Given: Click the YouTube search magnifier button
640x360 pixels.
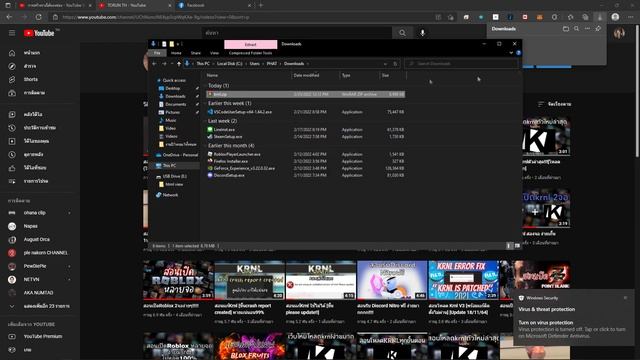Looking at the screenshot, I should coord(402,33).
